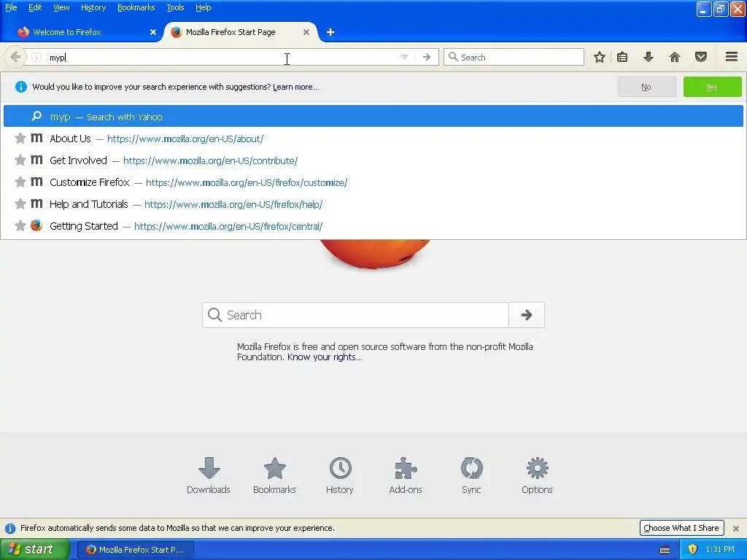Select the Get Involved suggestion row
This screenshot has width=747, height=560.
click(x=373, y=160)
